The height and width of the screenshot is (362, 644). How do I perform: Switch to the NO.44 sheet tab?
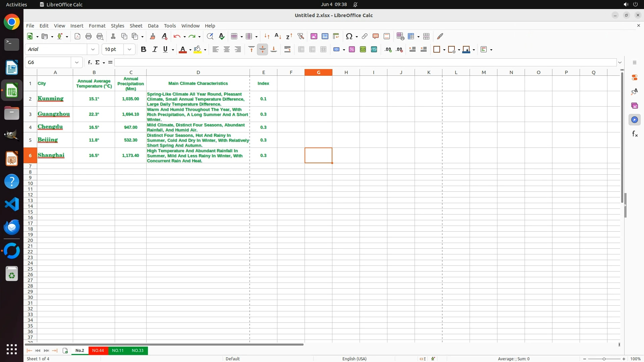98,350
